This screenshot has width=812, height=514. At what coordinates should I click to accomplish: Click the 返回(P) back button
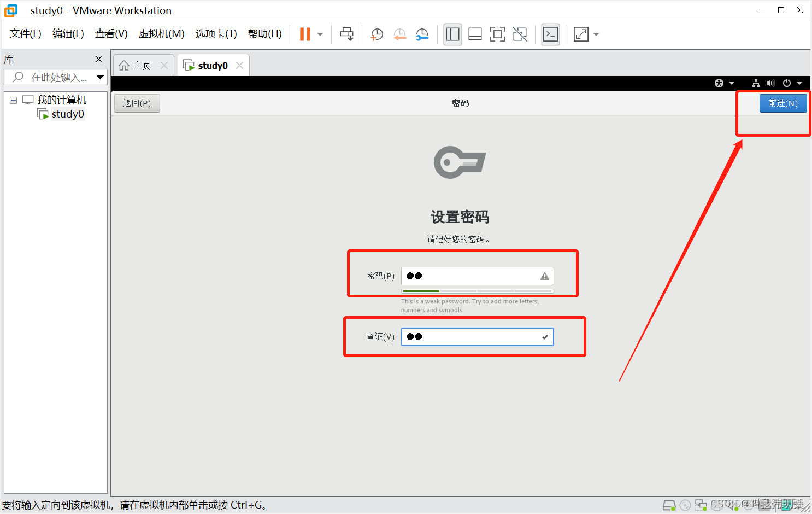click(x=137, y=103)
